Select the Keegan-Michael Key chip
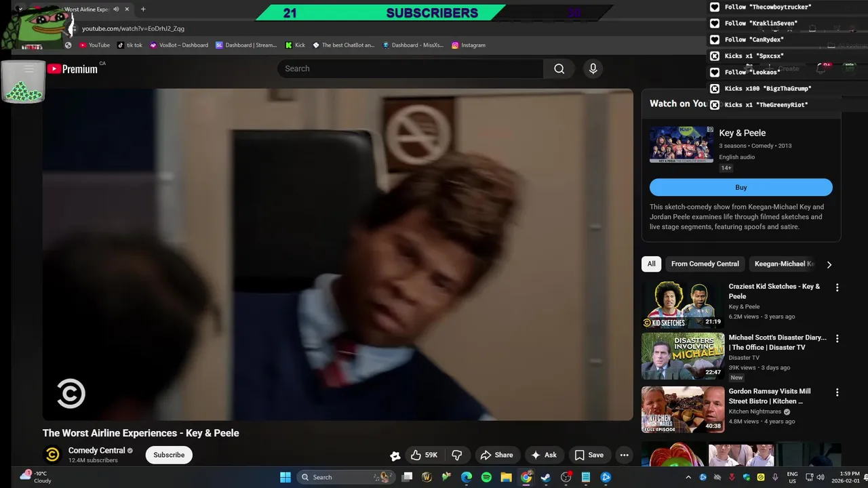 [782, 264]
